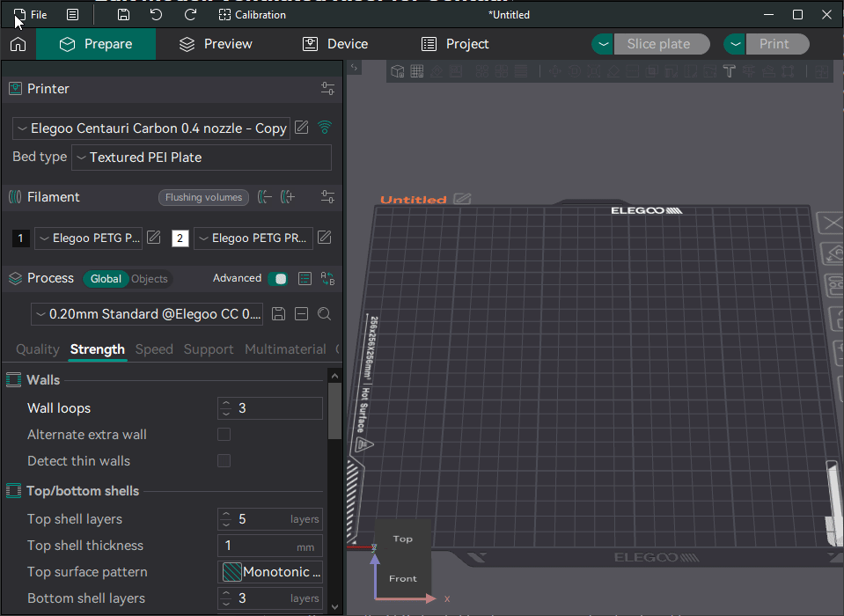Search process settings with magnifier icon
844x616 pixels.
324,314
